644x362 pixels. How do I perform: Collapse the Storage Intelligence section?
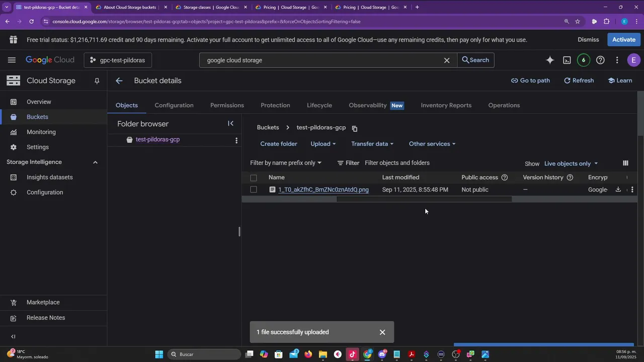[x=95, y=162]
